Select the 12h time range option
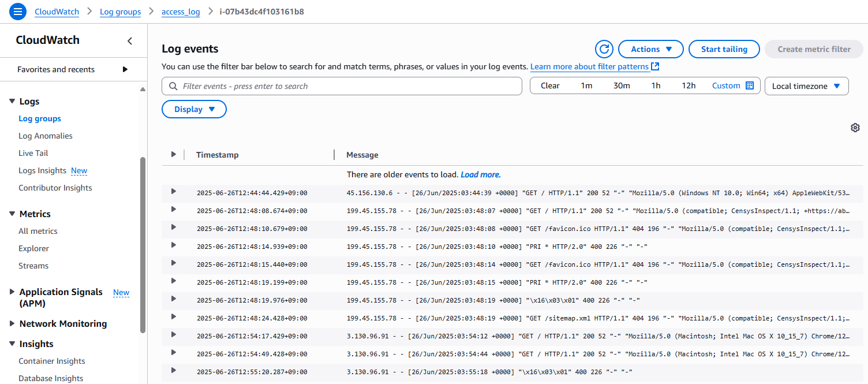The image size is (868, 384). click(x=689, y=85)
